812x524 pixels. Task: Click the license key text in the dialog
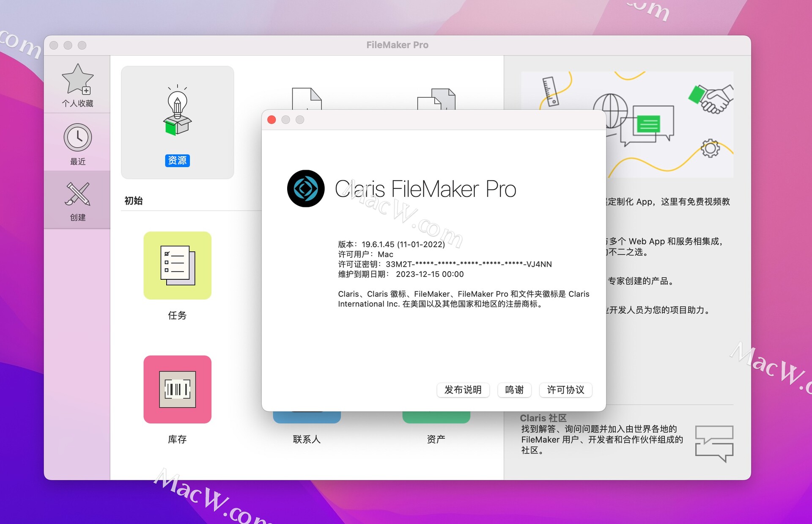[444, 264]
